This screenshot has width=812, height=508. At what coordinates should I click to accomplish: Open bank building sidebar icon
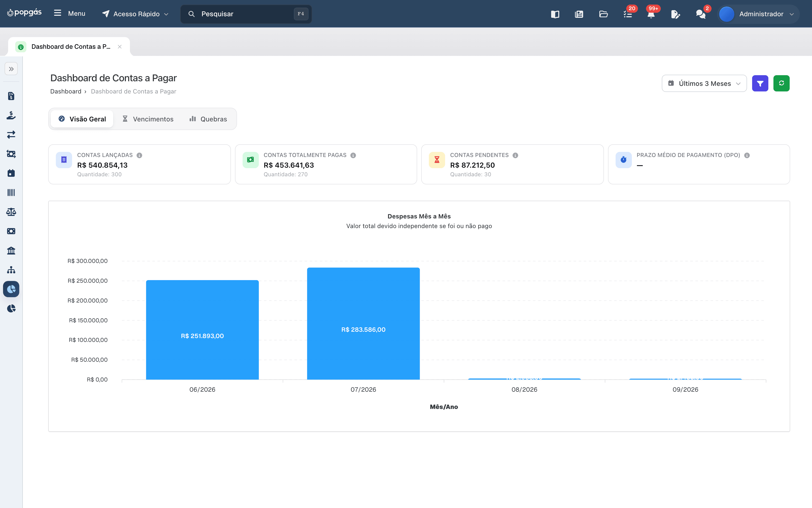pyautogui.click(x=11, y=251)
